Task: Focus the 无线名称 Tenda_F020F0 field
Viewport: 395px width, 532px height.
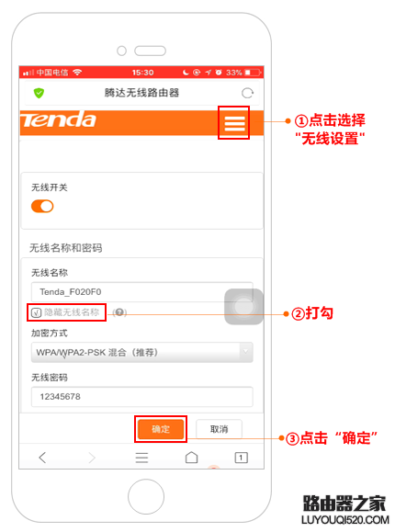Action: coord(141,292)
